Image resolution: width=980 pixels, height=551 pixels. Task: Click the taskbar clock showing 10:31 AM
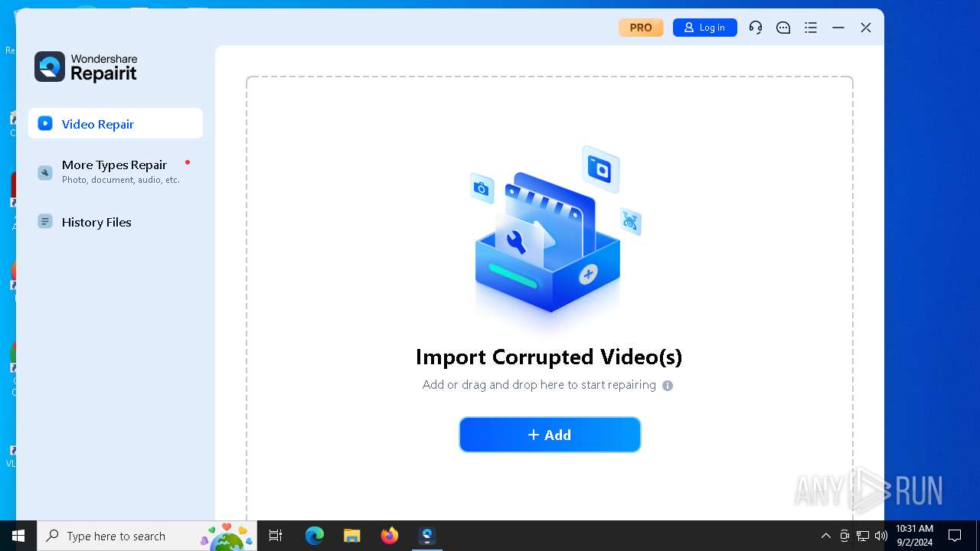point(914,536)
